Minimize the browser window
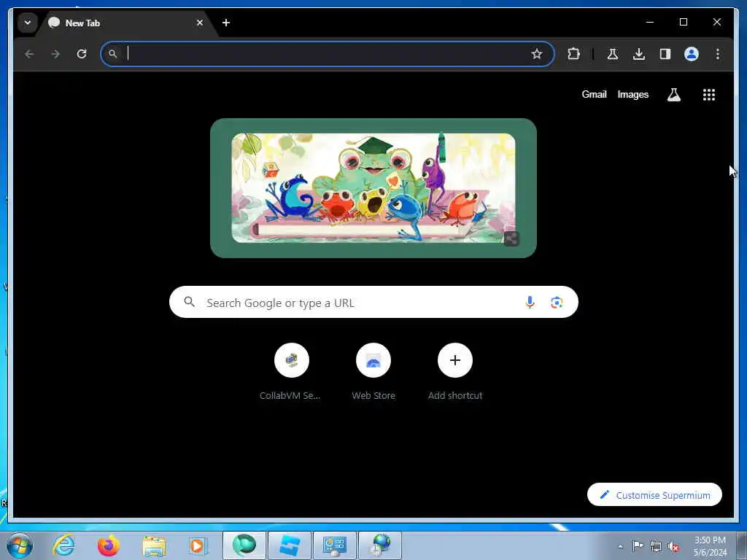747x560 pixels. point(650,22)
